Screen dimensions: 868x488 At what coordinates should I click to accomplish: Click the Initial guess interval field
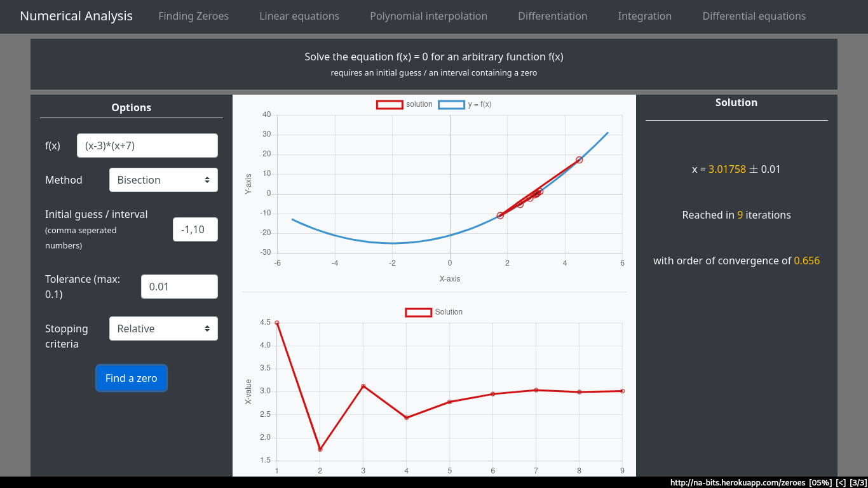[x=195, y=229]
